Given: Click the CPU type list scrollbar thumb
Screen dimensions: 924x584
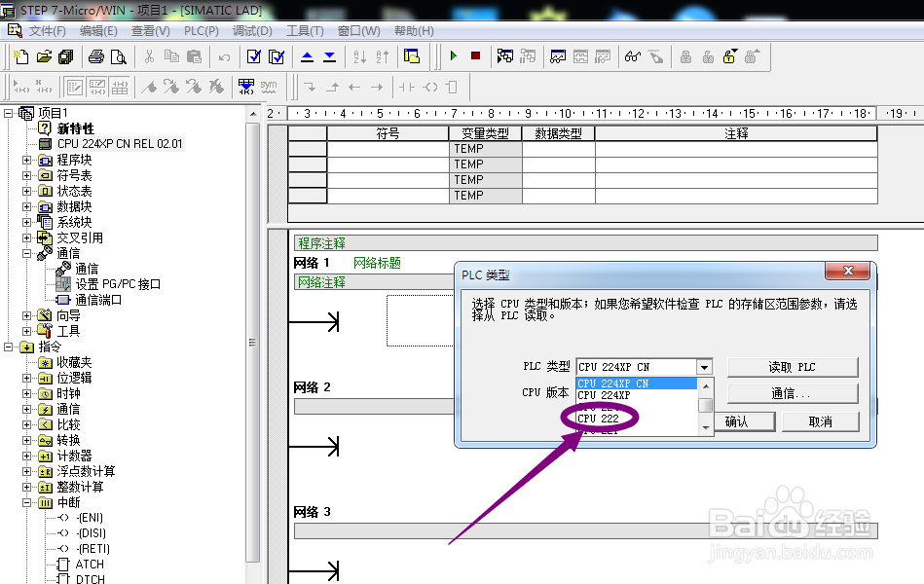Looking at the screenshot, I should point(705,406).
